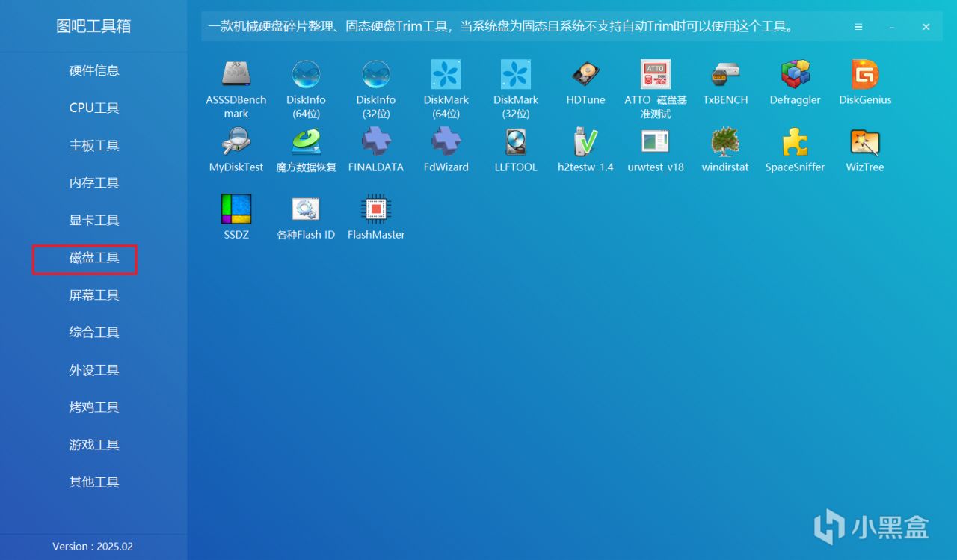
Task: Open 内存工具 category
Action: pos(94,182)
